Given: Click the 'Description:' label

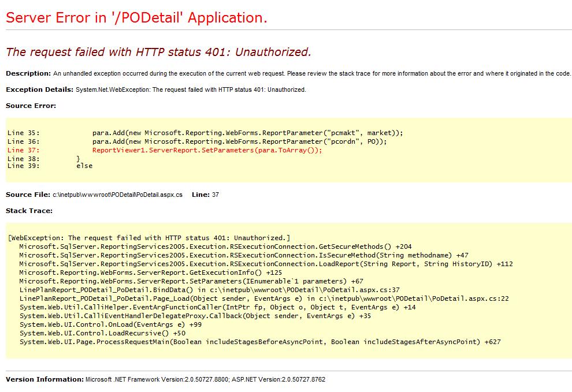Looking at the screenshot, I should pyautogui.click(x=28, y=73).
